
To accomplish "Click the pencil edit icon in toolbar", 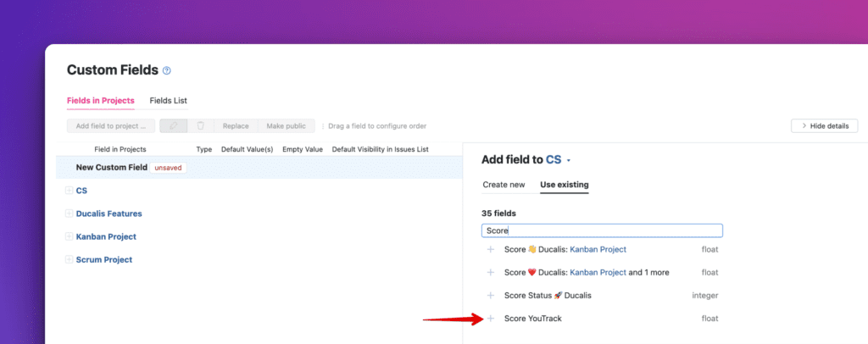I will [x=173, y=126].
